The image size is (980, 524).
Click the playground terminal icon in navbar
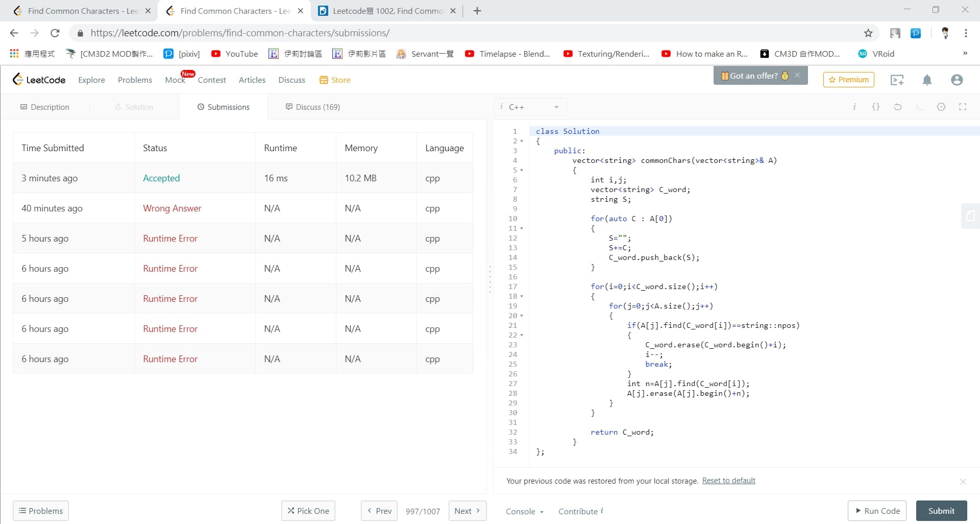(x=897, y=80)
